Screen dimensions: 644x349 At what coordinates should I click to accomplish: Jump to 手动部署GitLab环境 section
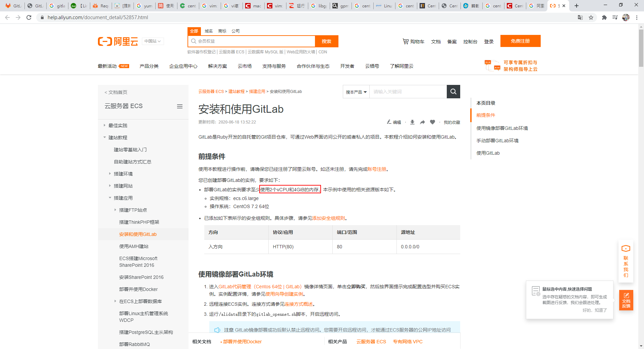(497, 141)
